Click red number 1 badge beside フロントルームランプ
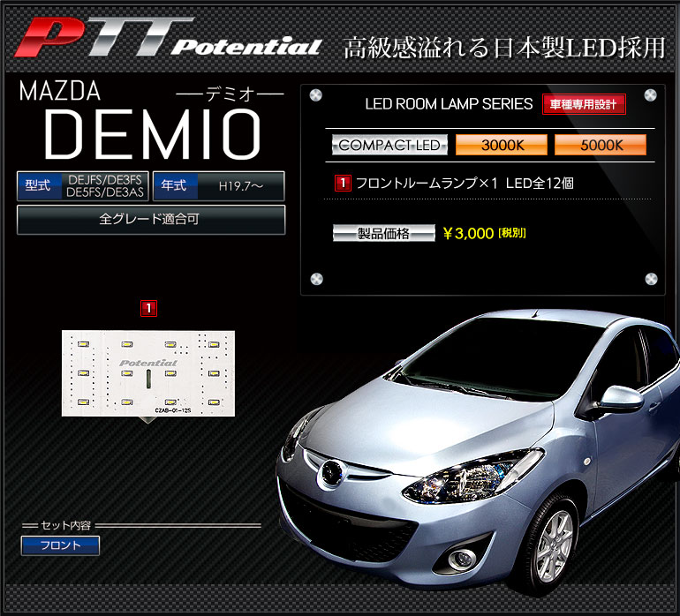Screen dimensions: 680x616 pos(342,184)
